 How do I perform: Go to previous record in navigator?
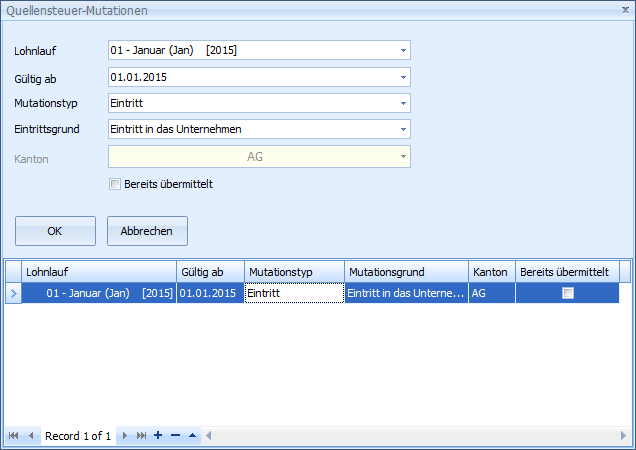point(31,436)
